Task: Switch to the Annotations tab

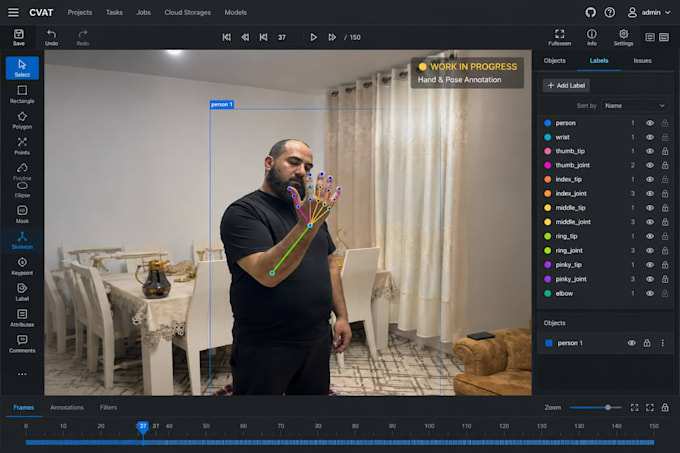Action: (67, 407)
